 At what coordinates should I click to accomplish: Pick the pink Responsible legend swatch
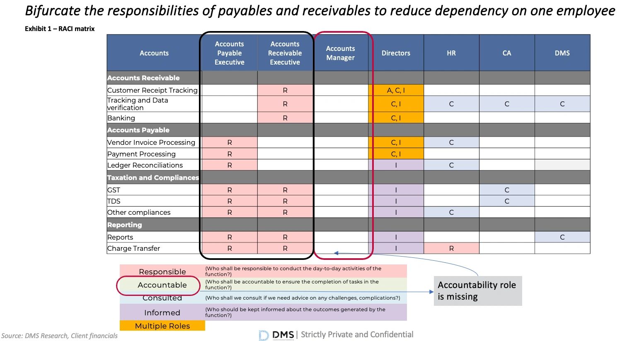[162, 271]
